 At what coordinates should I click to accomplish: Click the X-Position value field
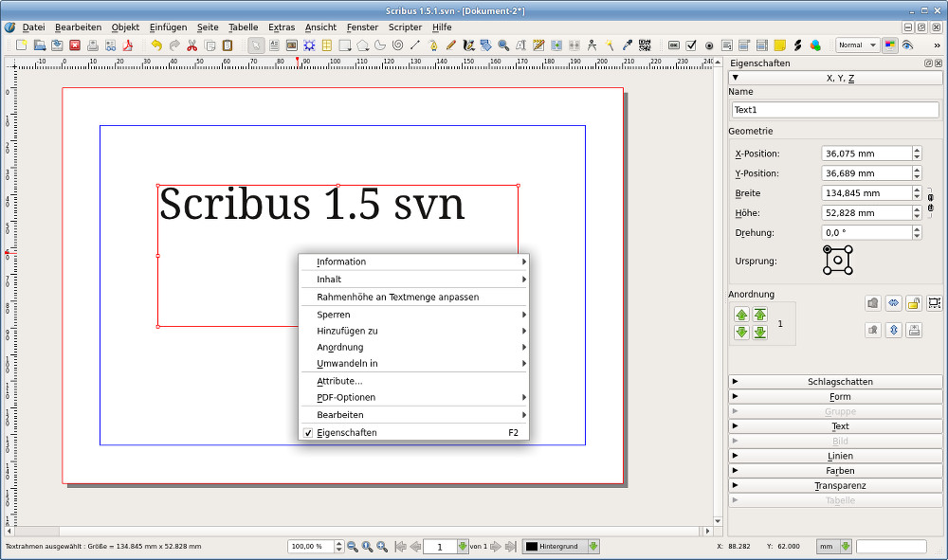tap(866, 154)
